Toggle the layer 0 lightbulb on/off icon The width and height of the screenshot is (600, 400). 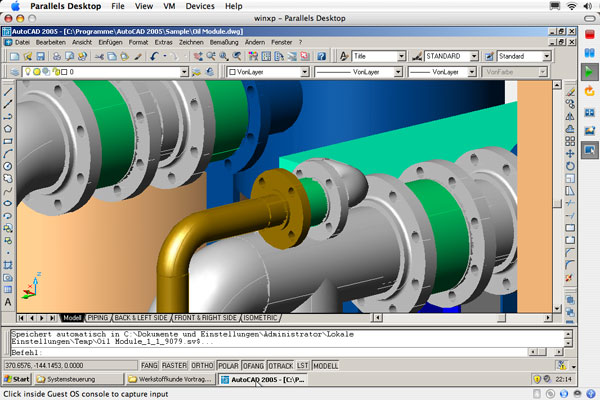click(28, 72)
